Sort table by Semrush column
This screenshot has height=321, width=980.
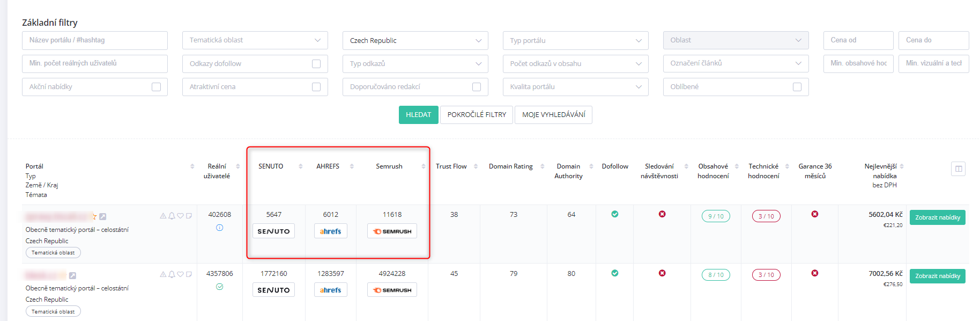click(424, 166)
